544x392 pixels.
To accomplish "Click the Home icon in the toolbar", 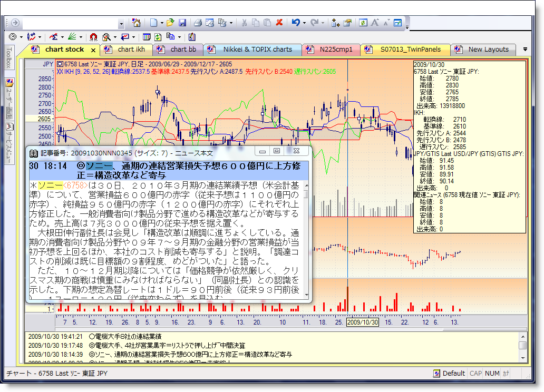I will 137,23.
